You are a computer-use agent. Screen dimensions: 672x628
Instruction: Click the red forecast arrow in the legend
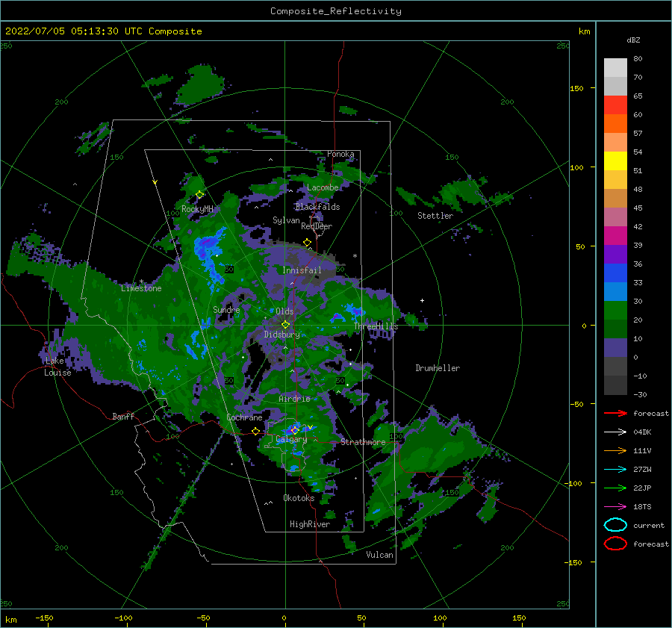click(615, 413)
